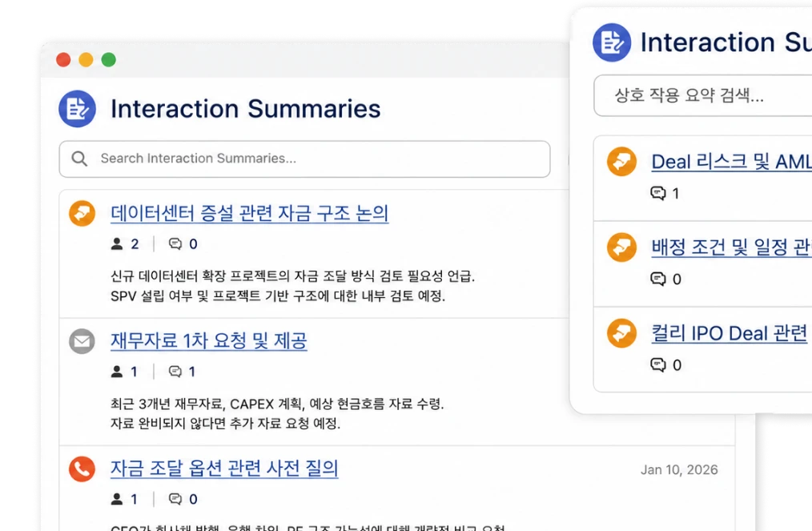This screenshot has width=812, height=531.
Task: Click the comments icon under 자금 조달 옵션 entry
Action: pyautogui.click(x=175, y=499)
